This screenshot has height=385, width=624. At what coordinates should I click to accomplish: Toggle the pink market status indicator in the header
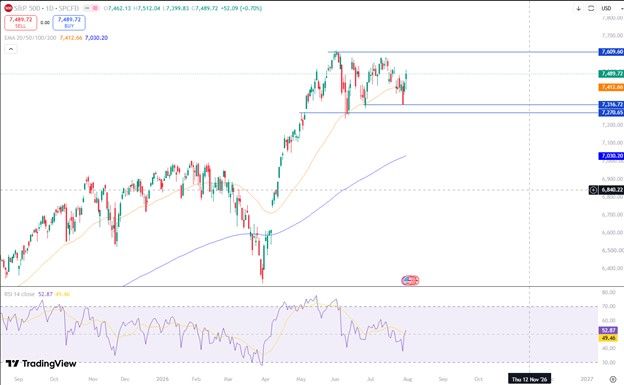[95, 8]
